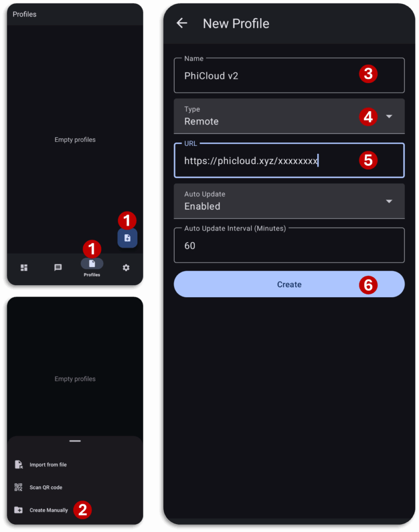Image resolution: width=419 pixels, height=532 pixels.
Task: Open the dashboard grid icon in bottom navigation
Action: [x=24, y=268]
